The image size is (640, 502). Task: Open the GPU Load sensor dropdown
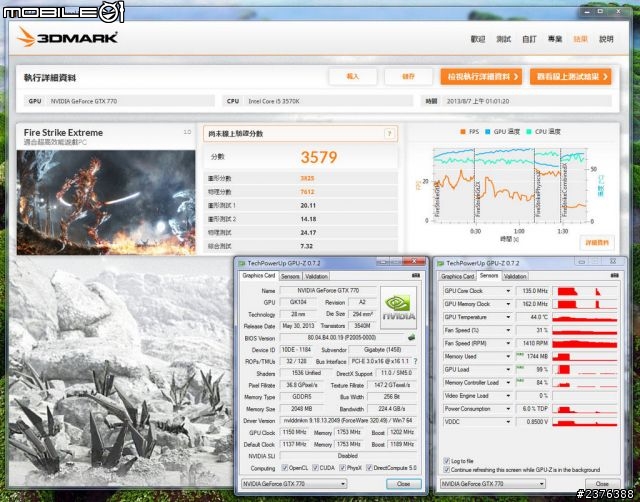coord(508,369)
